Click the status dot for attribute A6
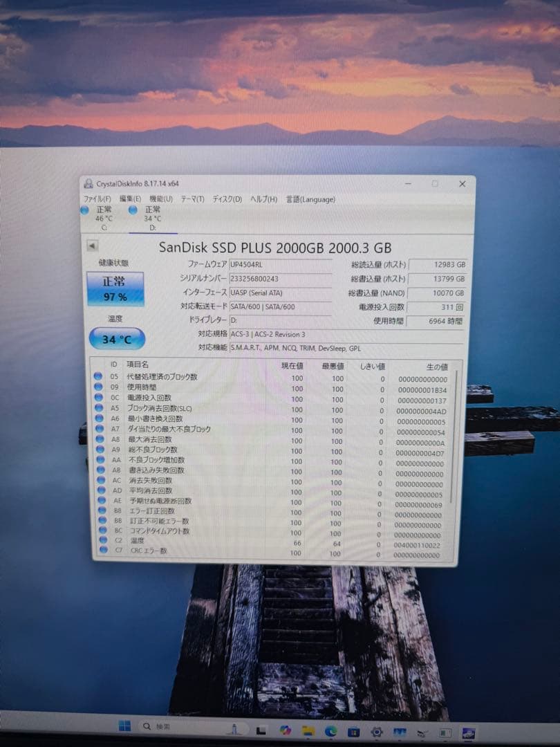This screenshot has width=560, height=747. [x=99, y=418]
